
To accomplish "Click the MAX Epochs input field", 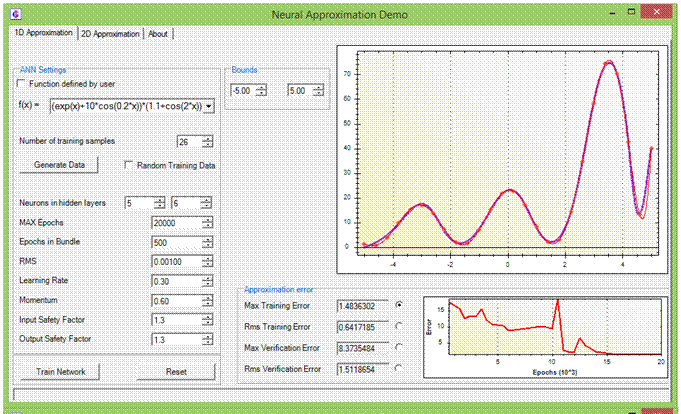I will (175, 221).
